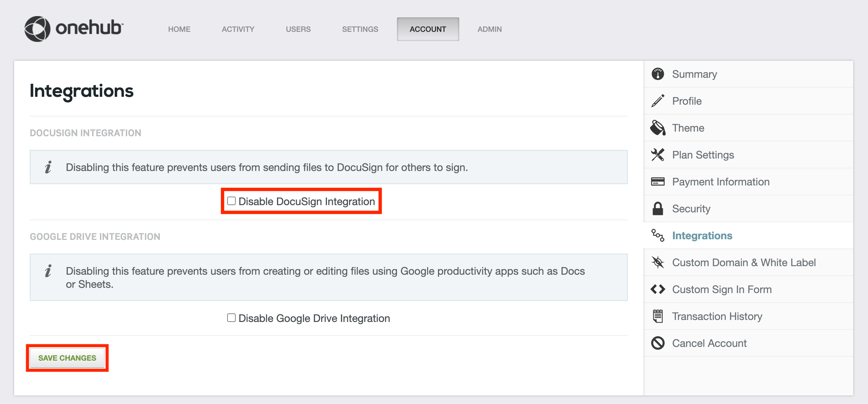This screenshot has width=868, height=404.
Task: Open the Admin tab
Action: pos(489,29)
